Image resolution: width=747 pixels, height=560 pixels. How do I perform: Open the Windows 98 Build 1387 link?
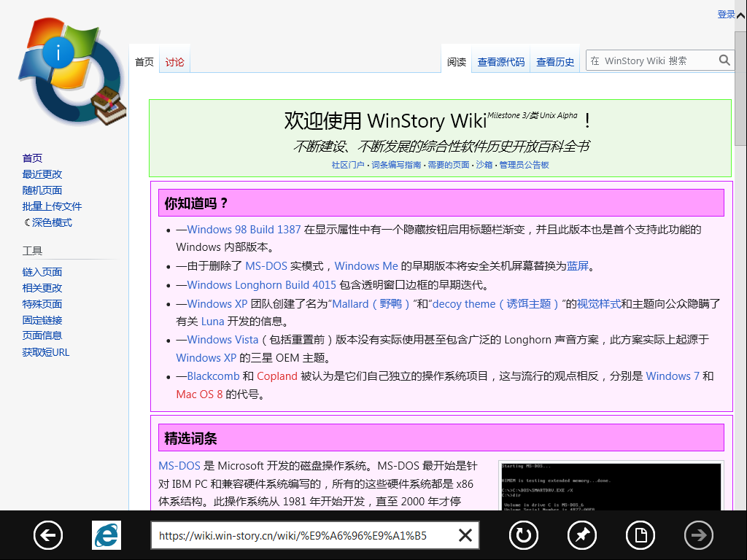[244, 230]
